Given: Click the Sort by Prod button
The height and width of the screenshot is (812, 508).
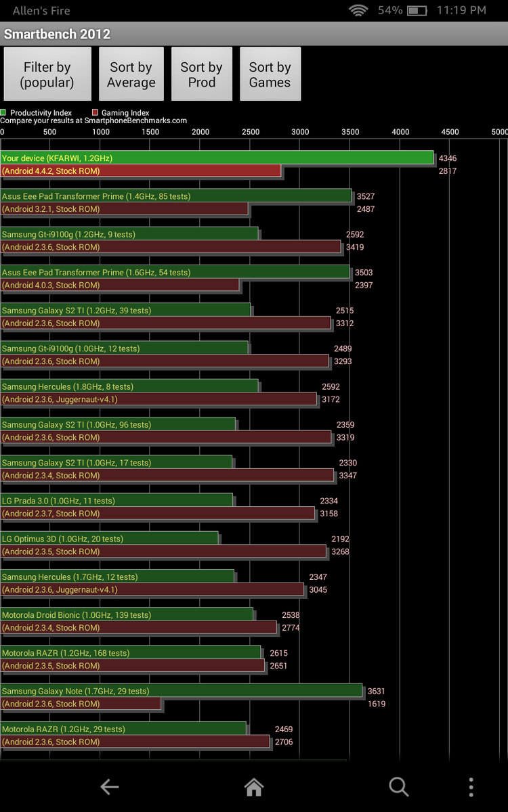Looking at the screenshot, I should coord(202,74).
